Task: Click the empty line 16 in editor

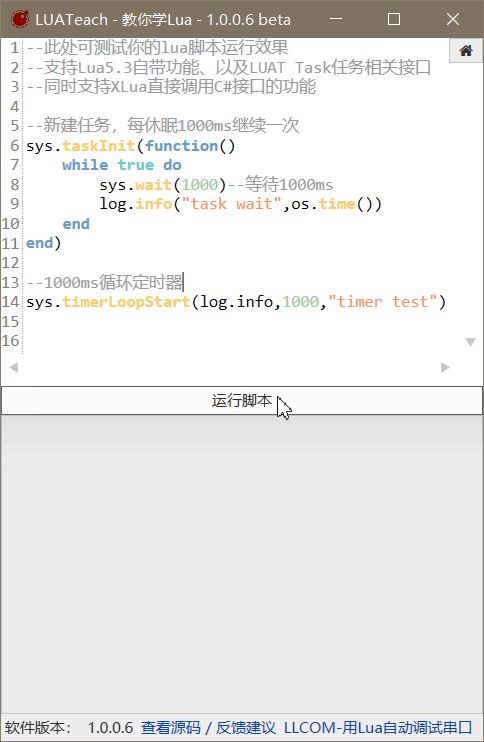Action: 237,341
